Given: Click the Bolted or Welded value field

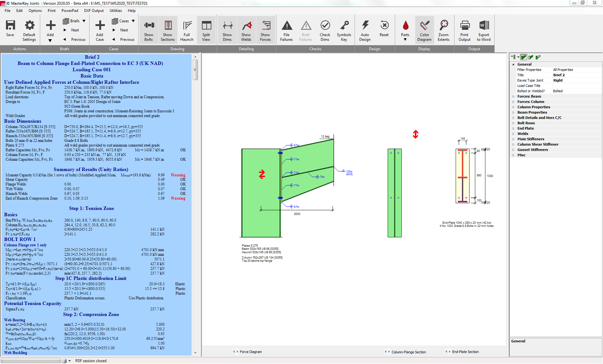Looking at the screenshot, I should (577, 91).
